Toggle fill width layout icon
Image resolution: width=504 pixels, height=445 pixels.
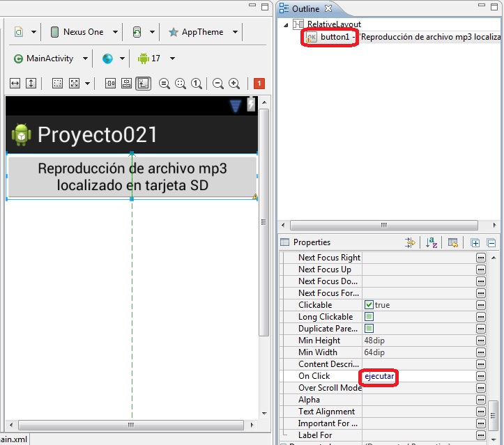coord(15,84)
